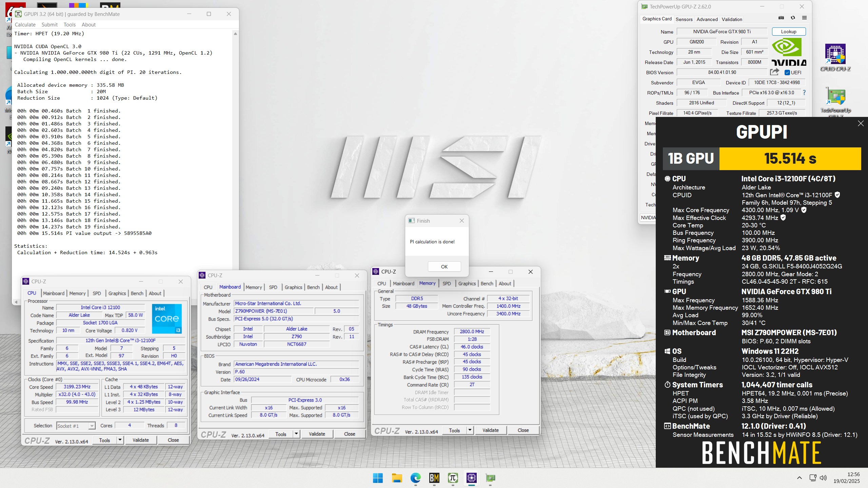Click the GPU-Z title bar icon

pos(644,6)
